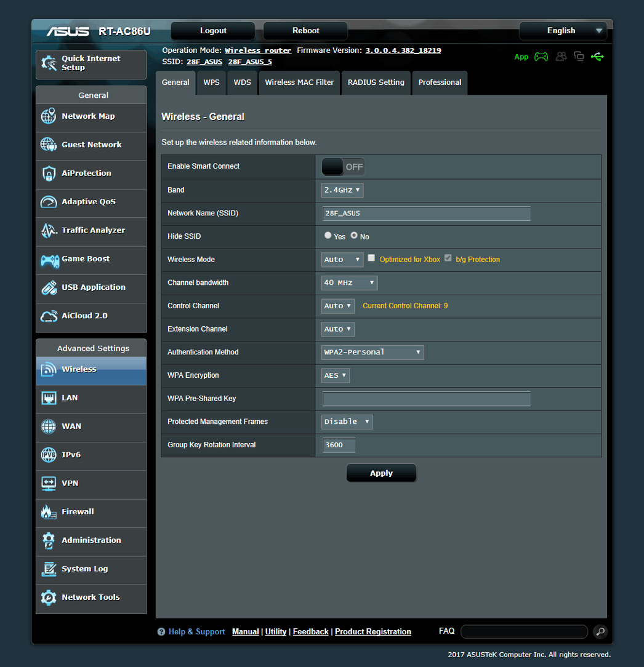
Task: Click the USB Application icon
Action: click(x=49, y=287)
